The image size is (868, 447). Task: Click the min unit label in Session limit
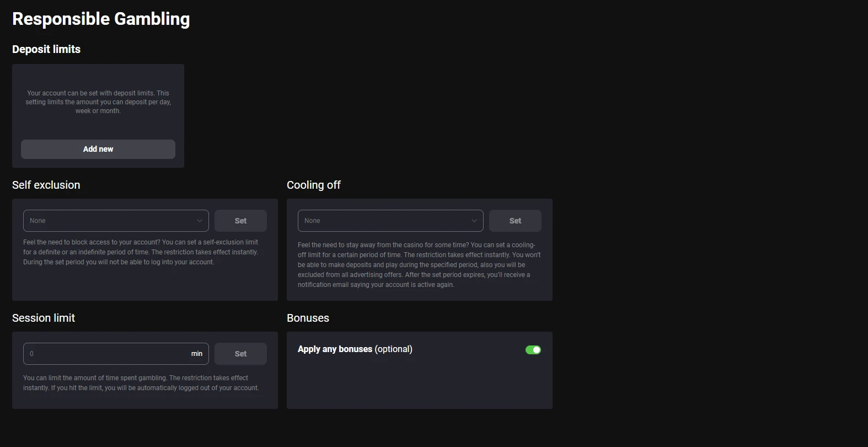pyautogui.click(x=197, y=354)
